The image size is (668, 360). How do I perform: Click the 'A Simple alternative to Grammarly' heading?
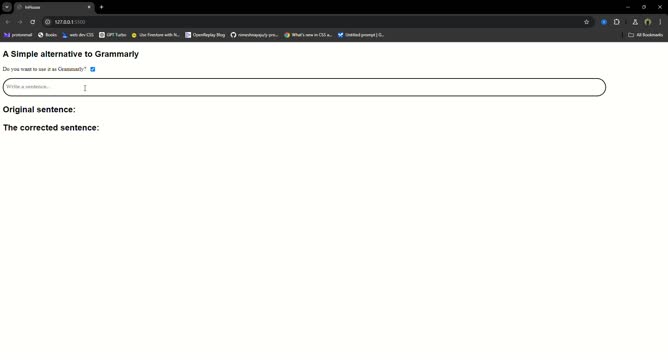[71, 54]
